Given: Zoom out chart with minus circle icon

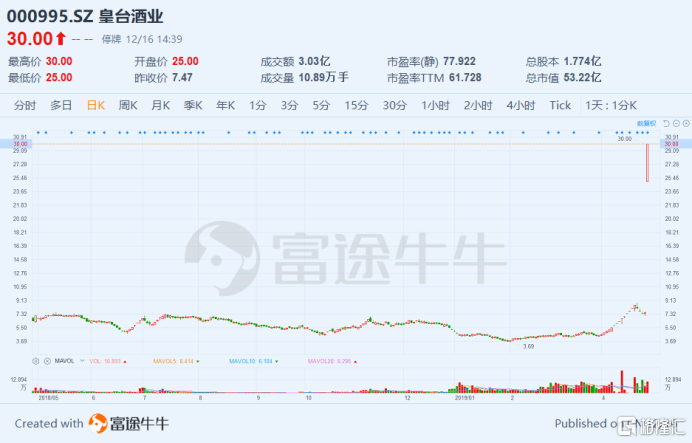Looking at the screenshot, I should (676, 124).
